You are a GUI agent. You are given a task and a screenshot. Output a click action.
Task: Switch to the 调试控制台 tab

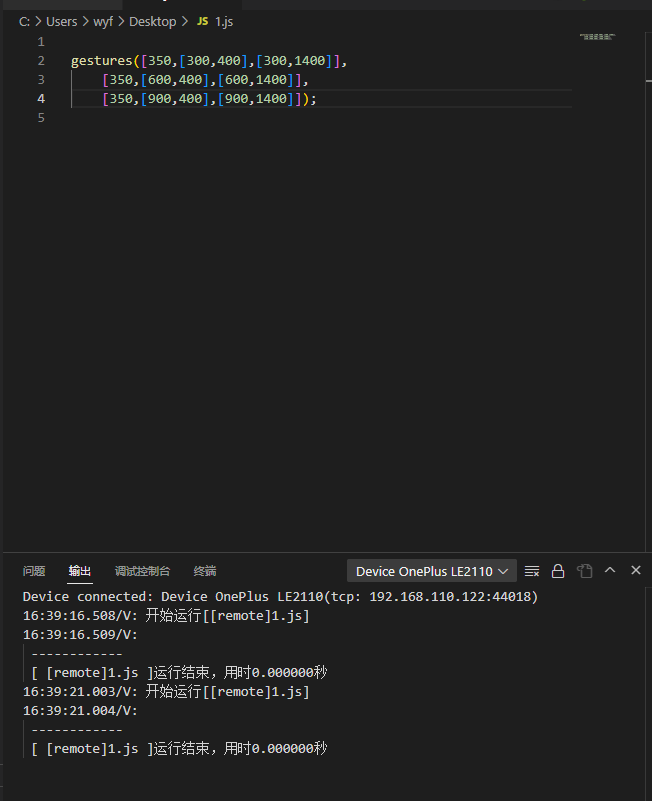tap(143, 571)
